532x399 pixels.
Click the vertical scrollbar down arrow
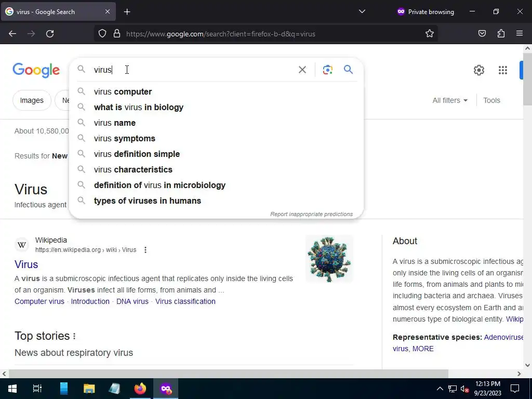pyautogui.click(x=527, y=365)
